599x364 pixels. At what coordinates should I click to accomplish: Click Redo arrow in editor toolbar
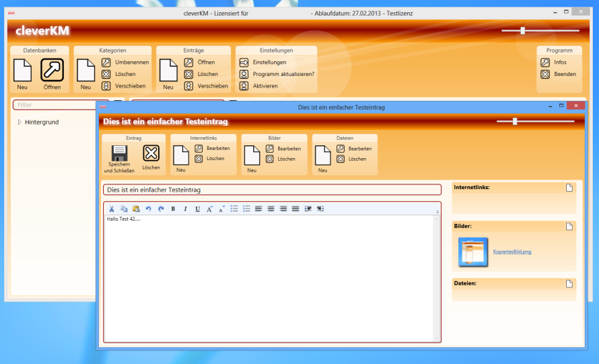click(x=161, y=209)
